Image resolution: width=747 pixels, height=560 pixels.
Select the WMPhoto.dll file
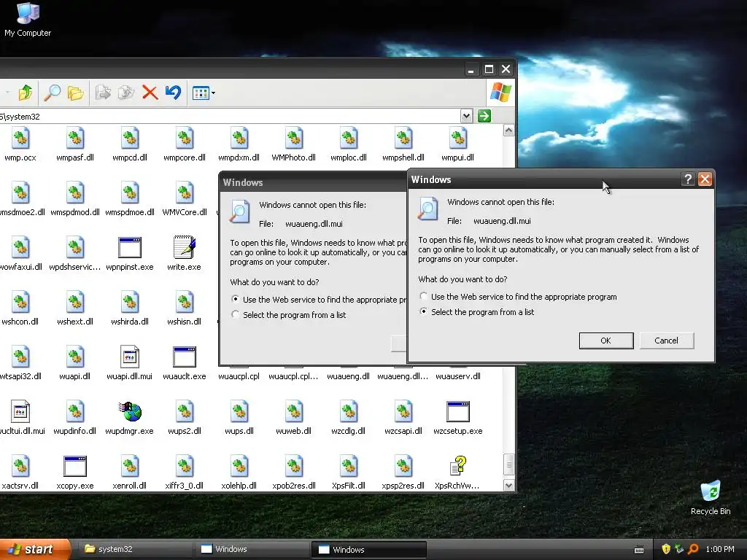coord(294,145)
